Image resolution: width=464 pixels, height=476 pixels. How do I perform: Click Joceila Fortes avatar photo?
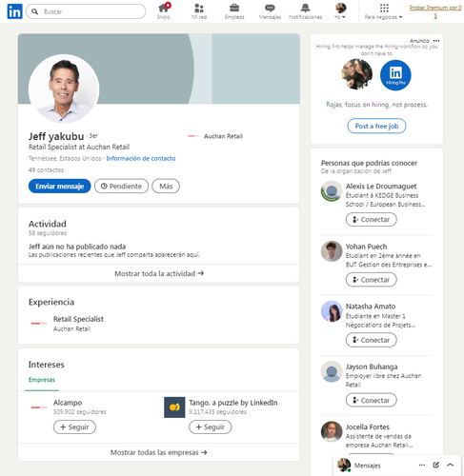click(332, 431)
